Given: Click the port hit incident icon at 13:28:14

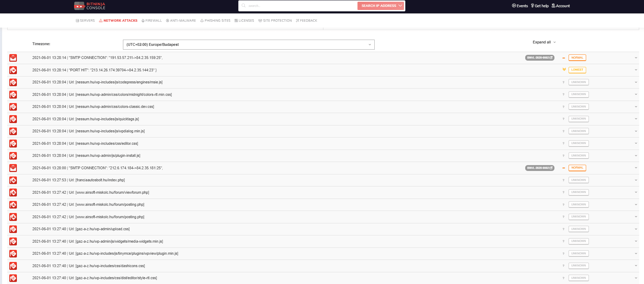Looking at the screenshot, I should [13, 70].
